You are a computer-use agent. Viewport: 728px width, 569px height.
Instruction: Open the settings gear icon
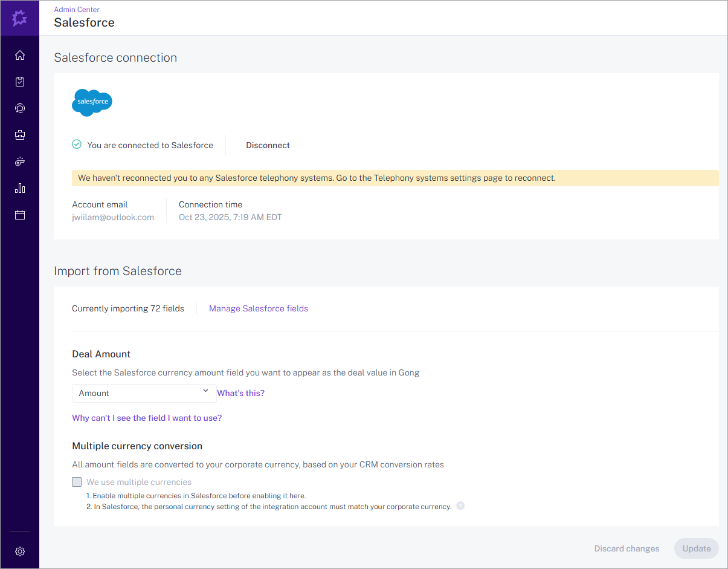pos(20,551)
